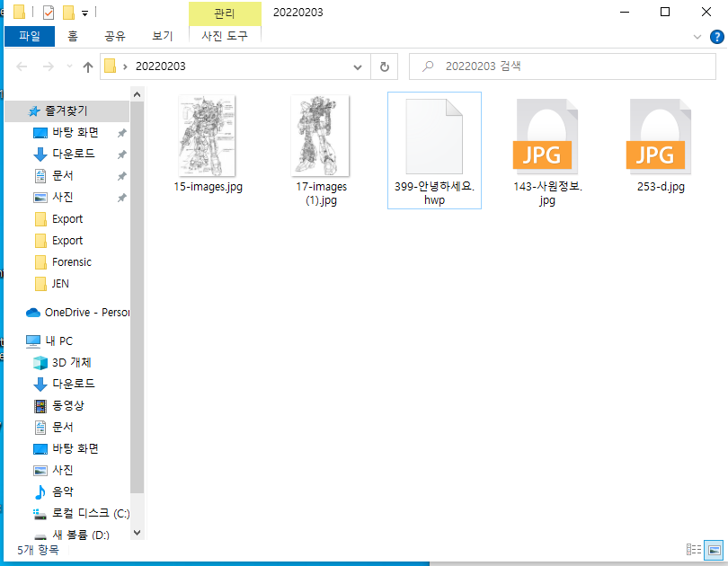Viewport: 728px width, 566px height.
Task: Click the folder icon in address bar
Action: (x=110, y=66)
